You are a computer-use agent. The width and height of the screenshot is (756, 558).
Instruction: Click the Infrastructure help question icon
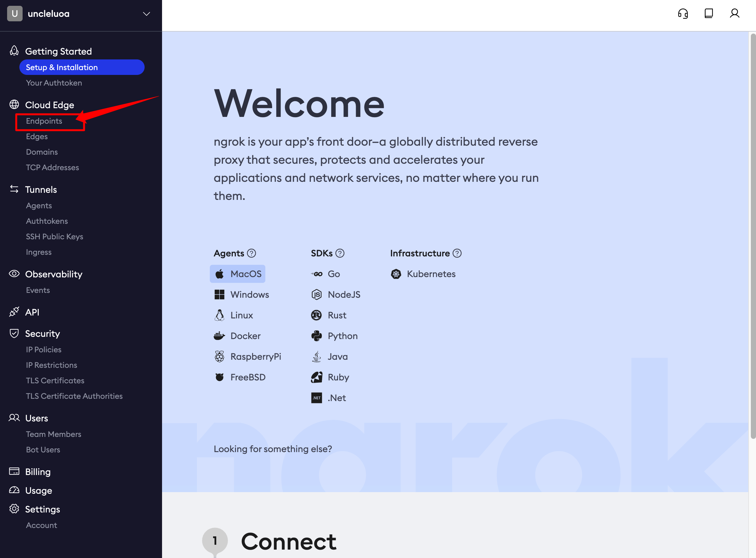point(457,253)
